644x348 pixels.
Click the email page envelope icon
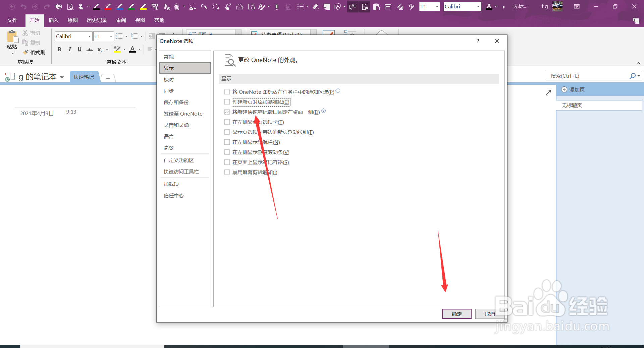(239, 6)
